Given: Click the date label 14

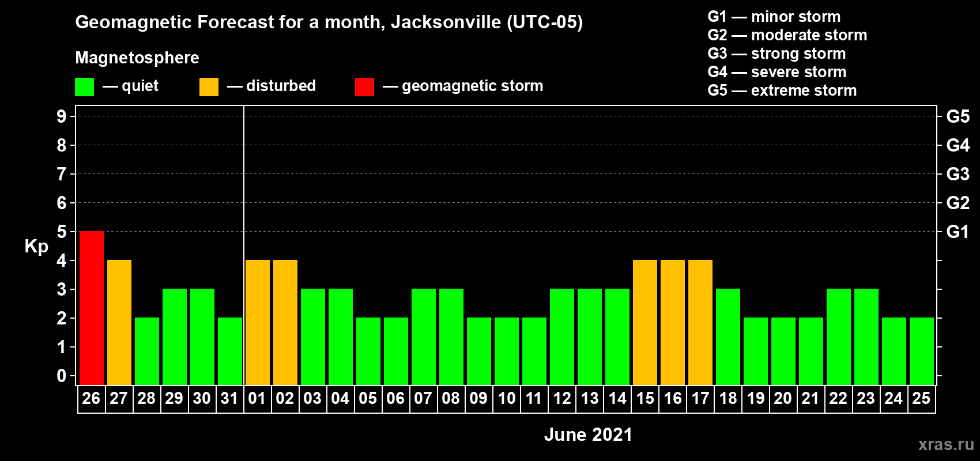Looking at the screenshot, I should (x=617, y=398).
